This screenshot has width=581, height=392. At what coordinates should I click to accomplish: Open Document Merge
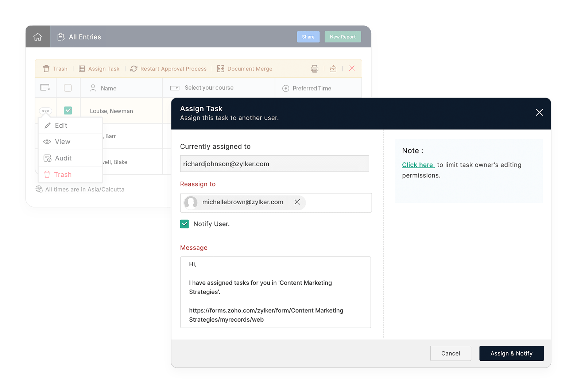point(245,69)
